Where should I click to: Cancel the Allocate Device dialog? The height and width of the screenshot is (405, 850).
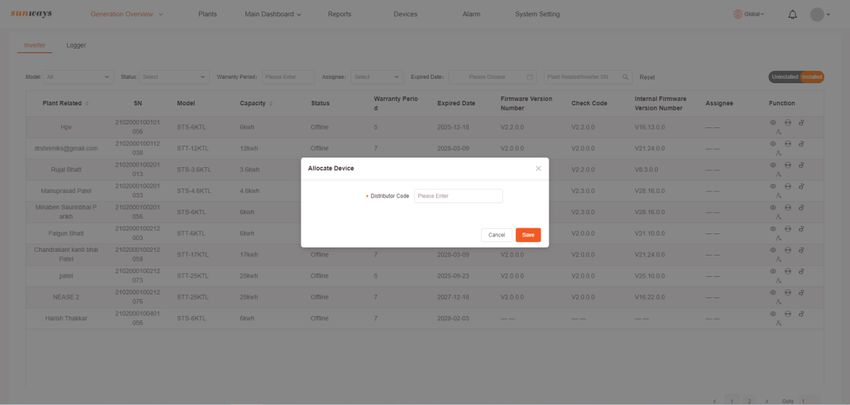click(x=497, y=235)
